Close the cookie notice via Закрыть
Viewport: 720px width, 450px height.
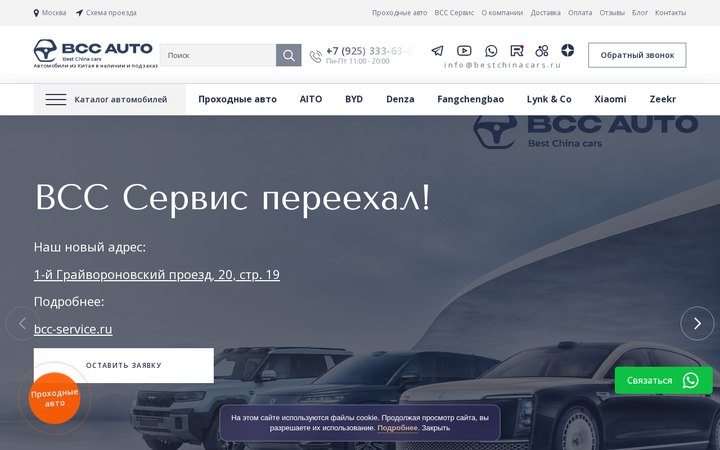coord(436,428)
